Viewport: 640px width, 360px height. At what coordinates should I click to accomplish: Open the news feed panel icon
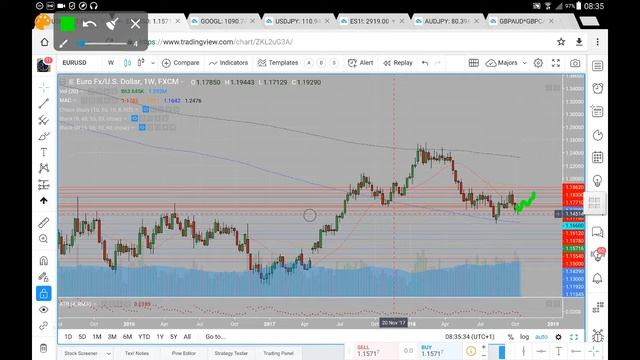[598, 111]
